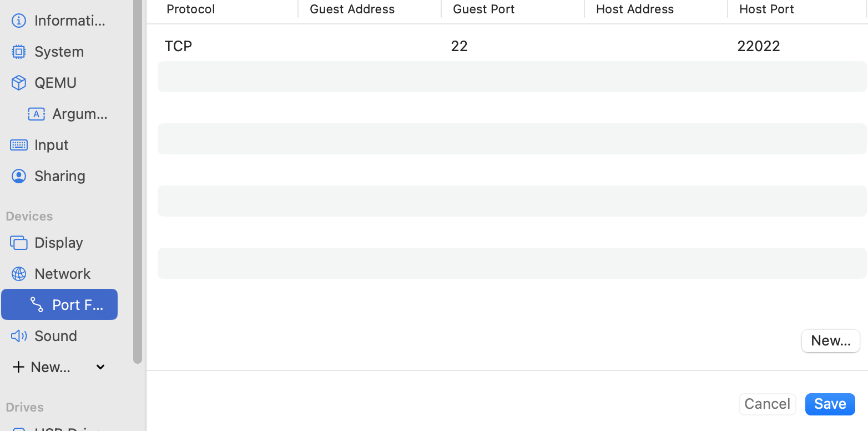Click the Host Port column header
The height and width of the screenshot is (431, 868).
[766, 9]
